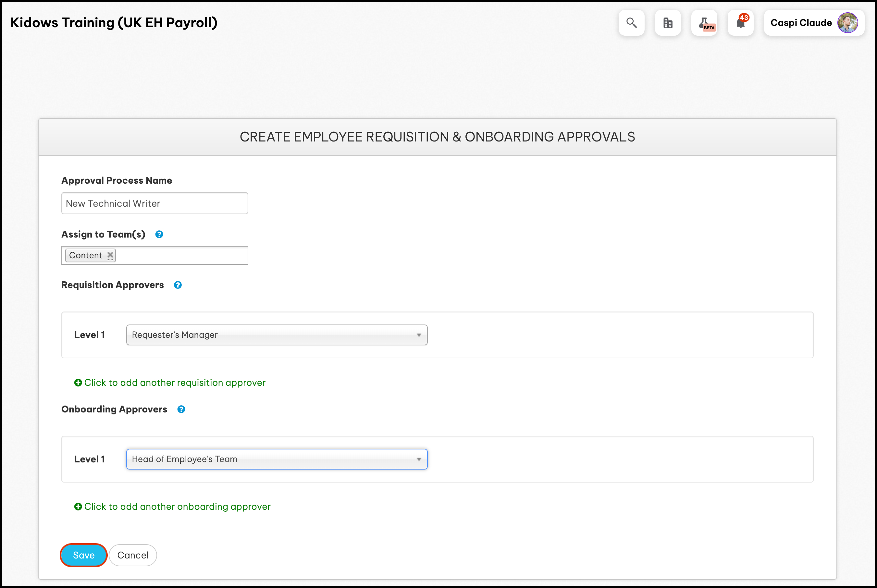Cancel creating the approval process
The width and height of the screenshot is (877, 588).
[x=133, y=555]
